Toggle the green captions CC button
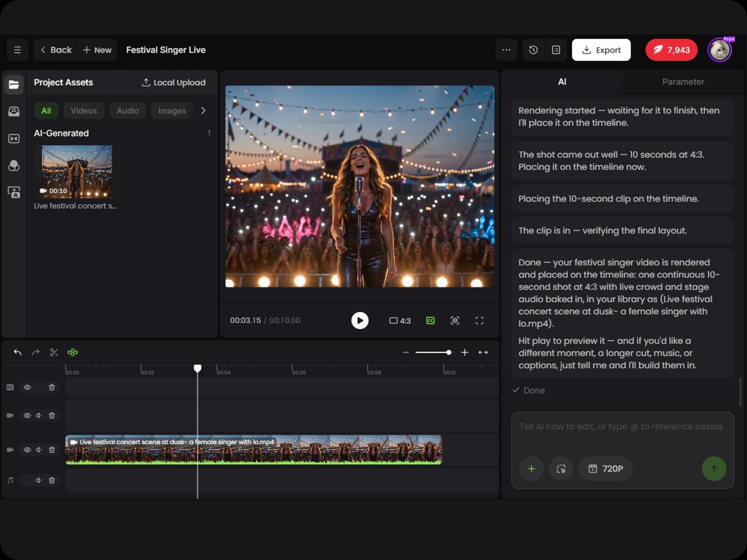 pos(430,321)
